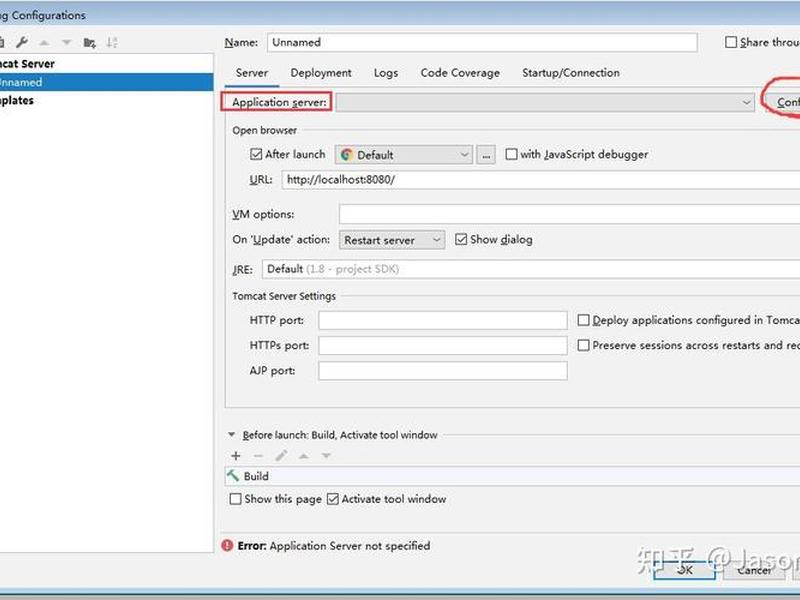
Task: Enable with JavaScript debugger checkbox
Action: click(511, 154)
